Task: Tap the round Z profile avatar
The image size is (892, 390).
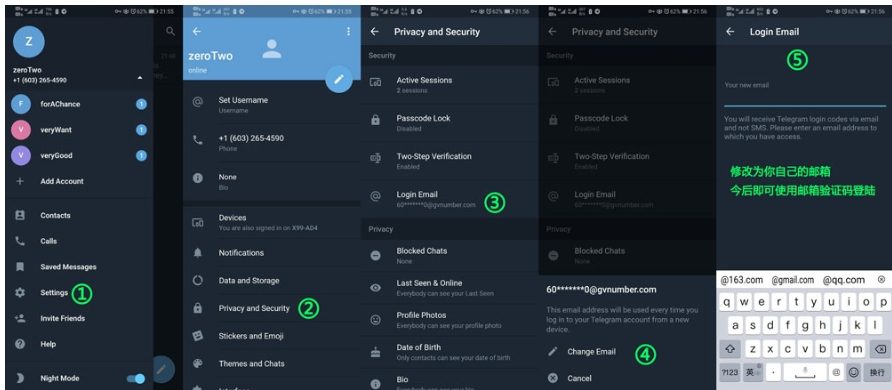Action: [28, 42]
